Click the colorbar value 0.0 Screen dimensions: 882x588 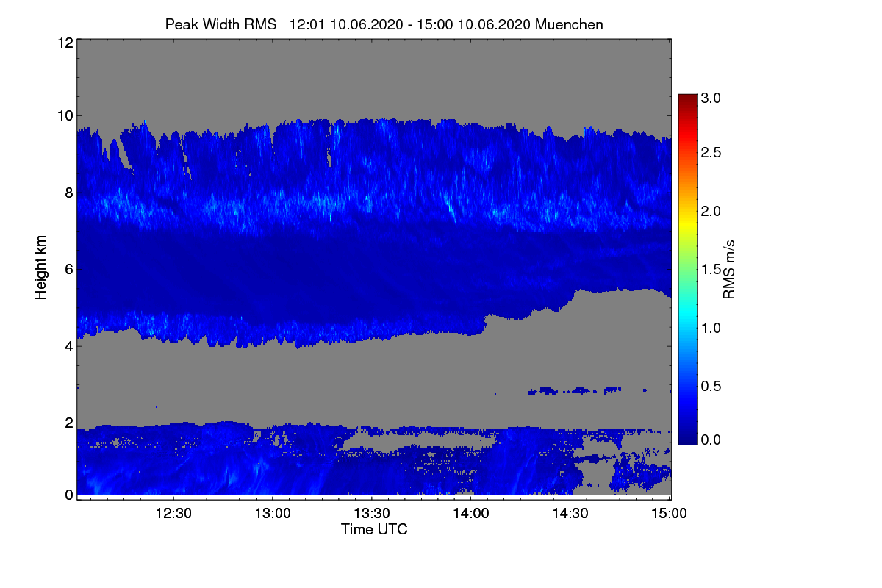click(711, 440)
